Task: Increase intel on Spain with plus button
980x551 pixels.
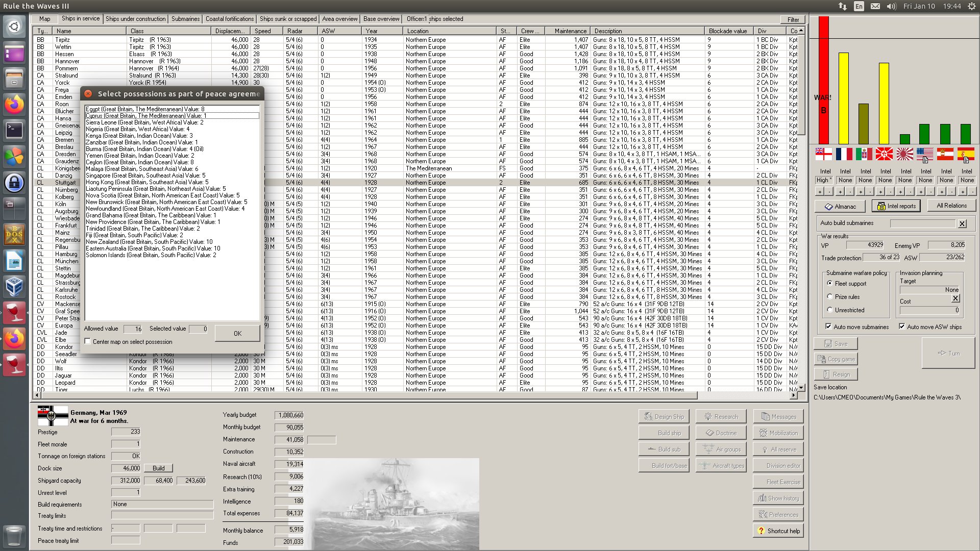Action: (962, 192)
